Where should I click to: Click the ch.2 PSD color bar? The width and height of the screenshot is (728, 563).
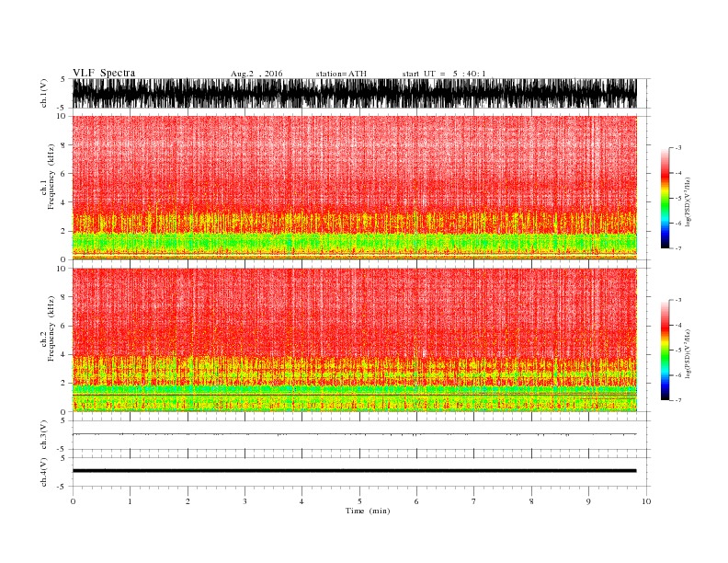[665, 350]
